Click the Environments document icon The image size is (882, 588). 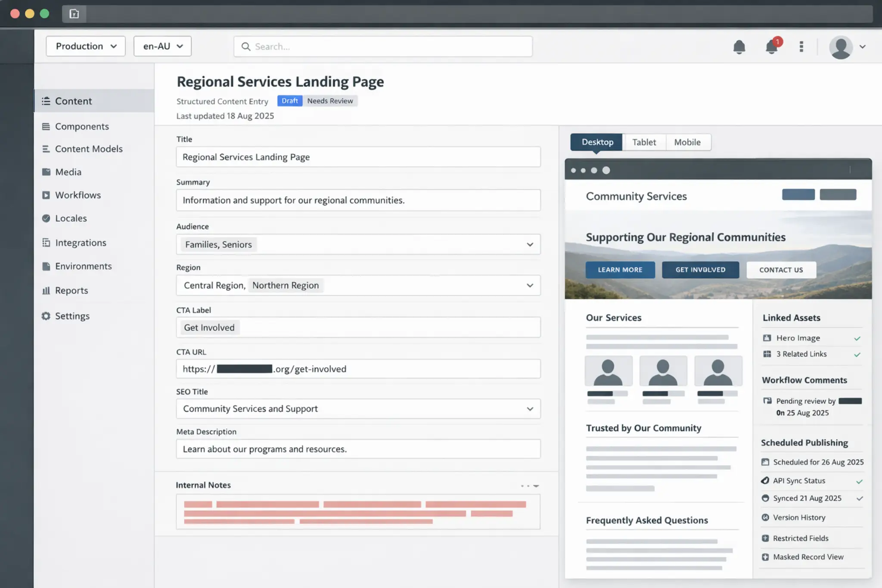click(x=46, y=266)
